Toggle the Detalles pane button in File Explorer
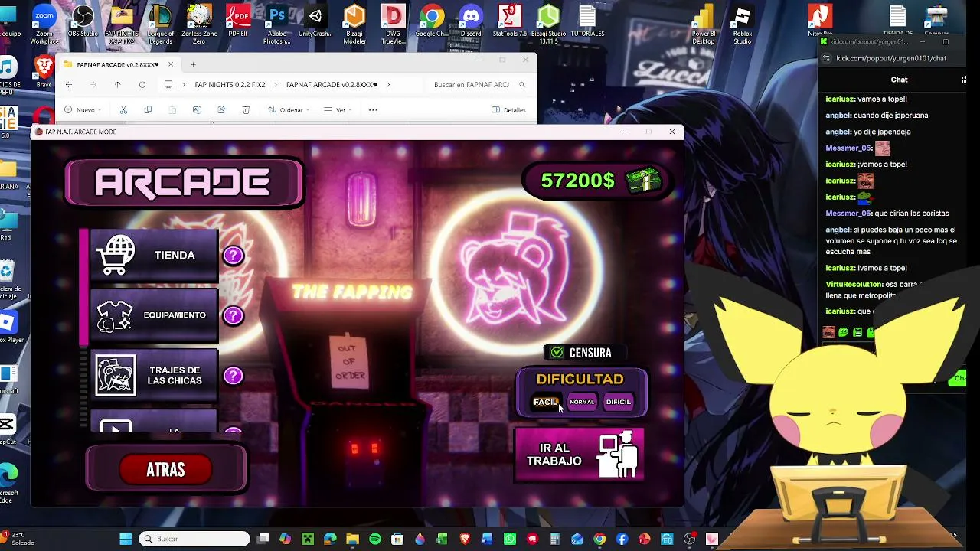The width and height of the screenshot is (980, 551). tap(508, 110)
